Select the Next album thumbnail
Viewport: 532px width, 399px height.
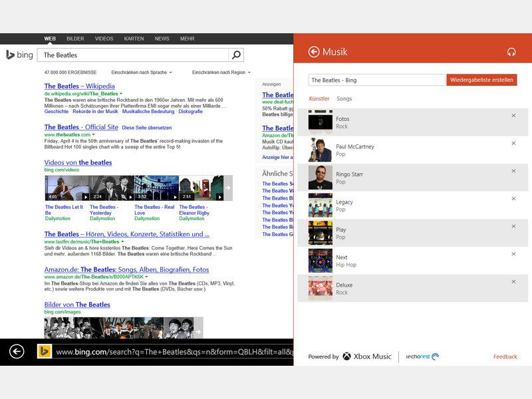coord(321,261)
